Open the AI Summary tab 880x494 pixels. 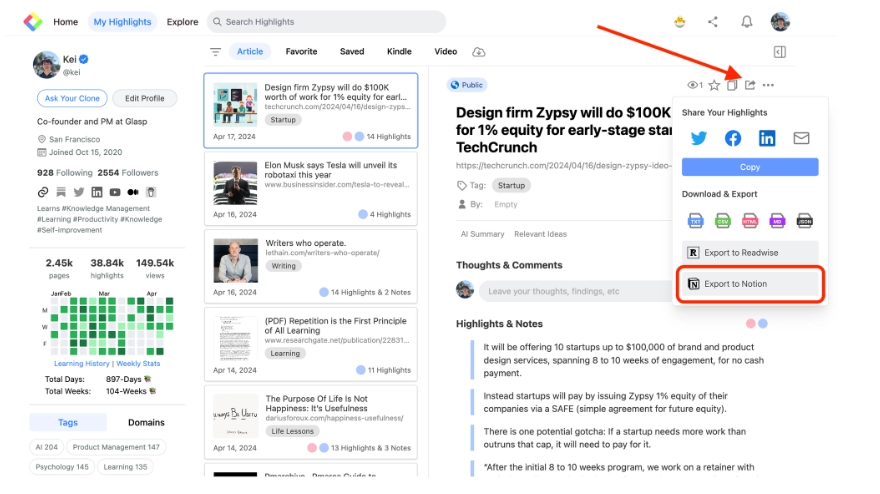(x=482, y=234)
